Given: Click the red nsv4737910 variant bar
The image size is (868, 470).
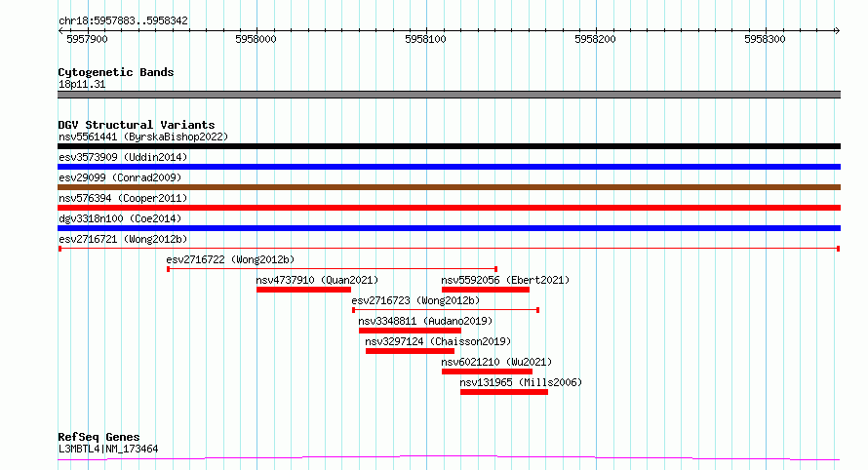Looking at the screenshot, I should (304, 290).
